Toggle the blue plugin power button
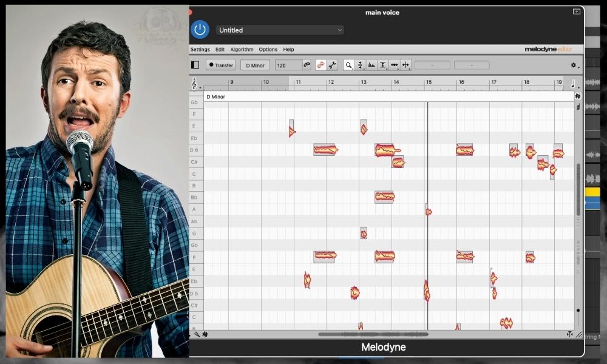The height and width of the screenshot is (364, 607). point(200,30)
